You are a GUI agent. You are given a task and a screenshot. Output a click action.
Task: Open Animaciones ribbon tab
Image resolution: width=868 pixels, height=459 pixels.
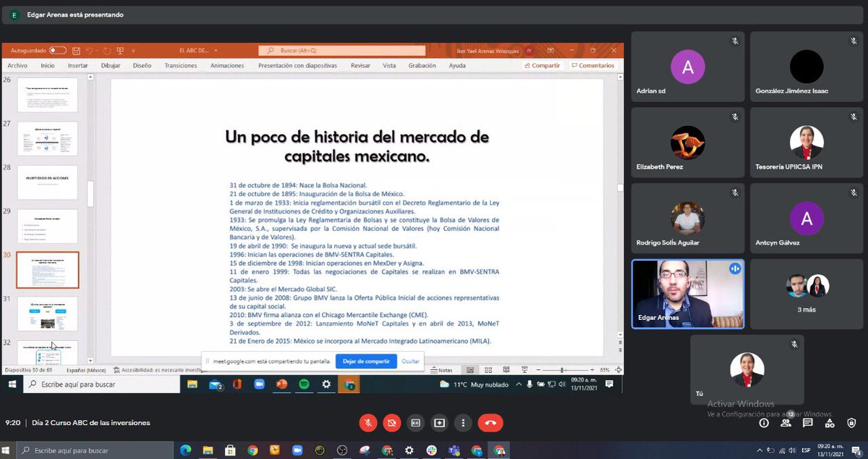227,65
